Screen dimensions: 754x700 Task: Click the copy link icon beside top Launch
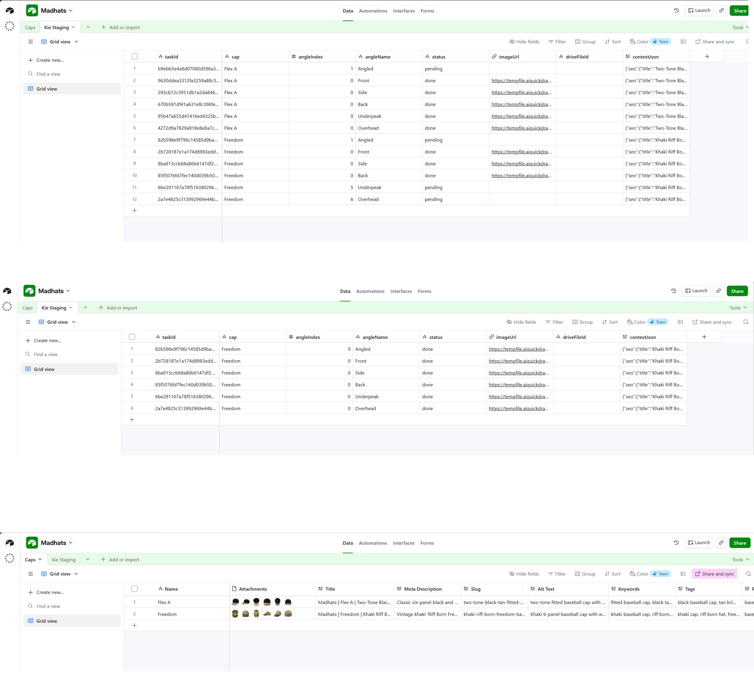pos(721,11)
